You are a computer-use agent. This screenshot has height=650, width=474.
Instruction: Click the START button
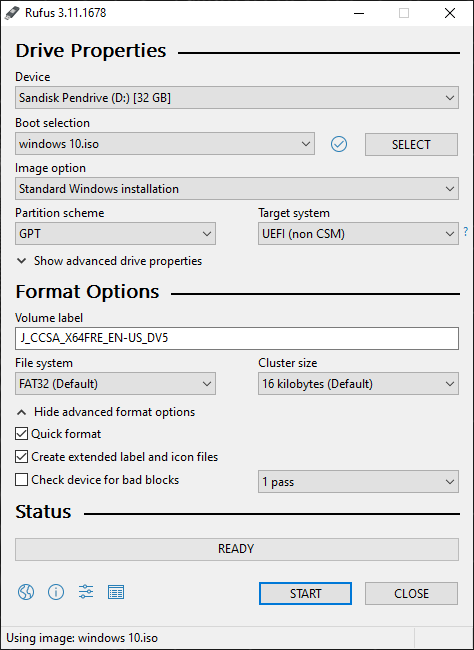(x=305, y=593)
